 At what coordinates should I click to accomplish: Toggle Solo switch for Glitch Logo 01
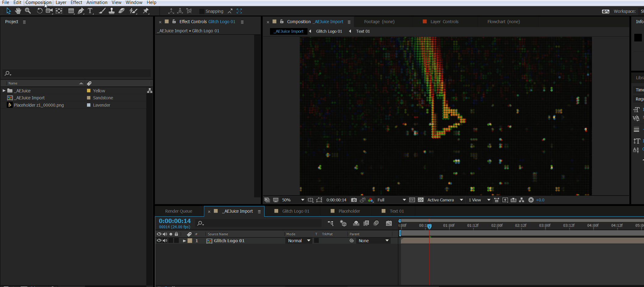click(x=171, y=241)
